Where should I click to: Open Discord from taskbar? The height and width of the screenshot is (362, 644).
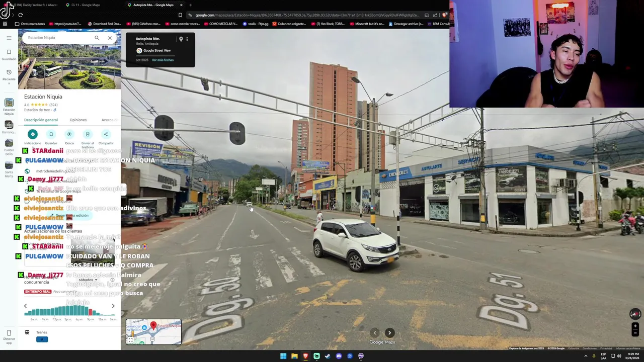[x=339, y=356]
